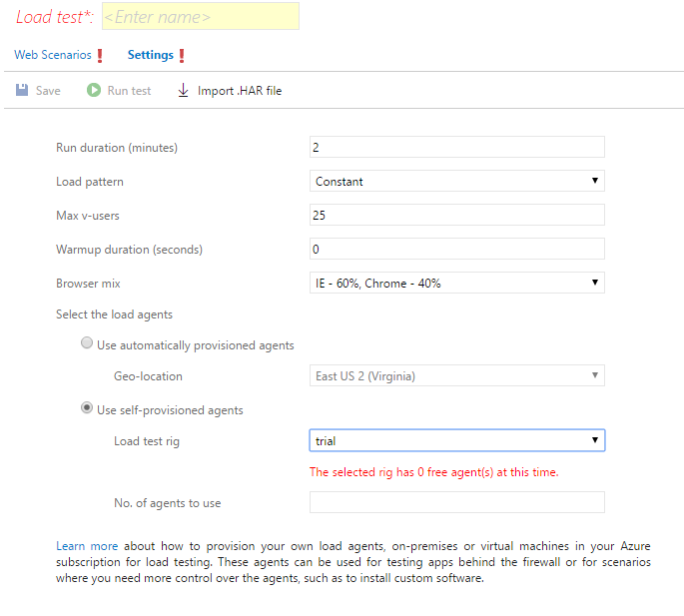Click the red warning mark beside Web Scenarios
Screen dimensions: 684x616
pos(100,55)
